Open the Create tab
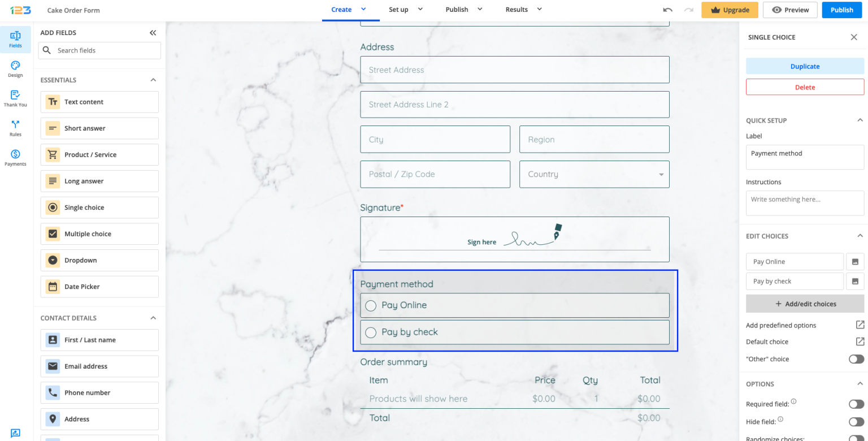 349,10
